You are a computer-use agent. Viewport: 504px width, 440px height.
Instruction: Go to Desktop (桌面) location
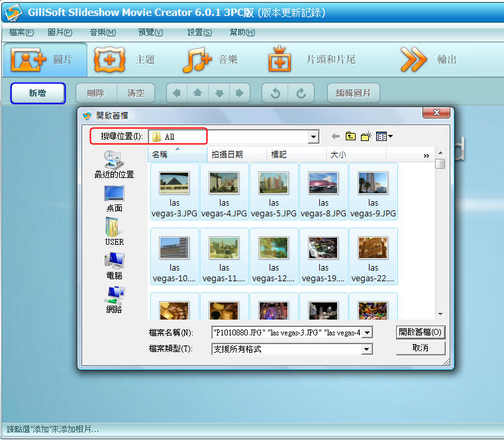coord(114,198)
